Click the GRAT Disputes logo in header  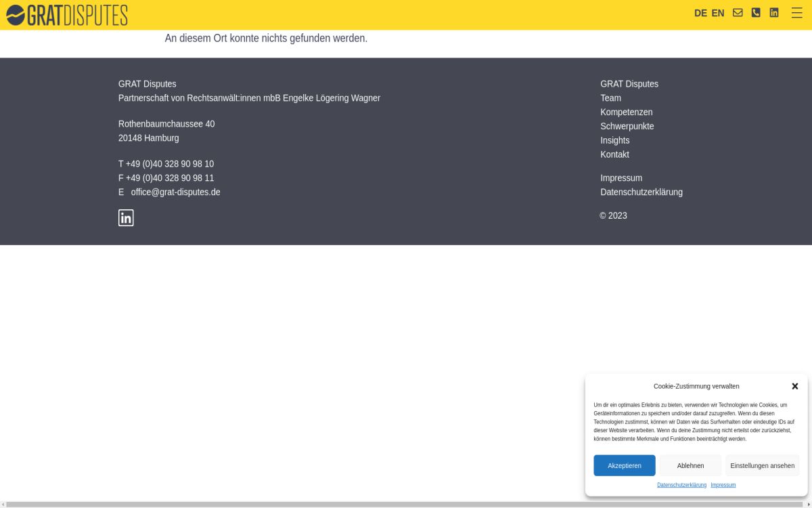[x=66, y=14]
